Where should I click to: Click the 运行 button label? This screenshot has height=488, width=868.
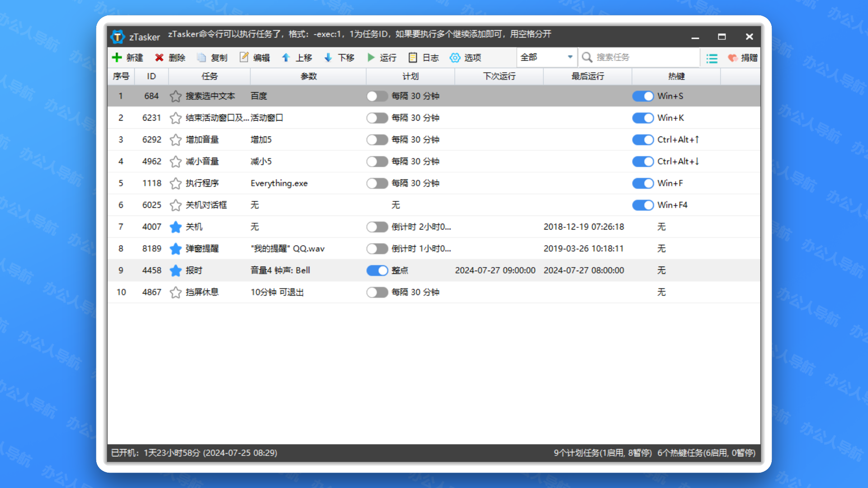(388, 58)
